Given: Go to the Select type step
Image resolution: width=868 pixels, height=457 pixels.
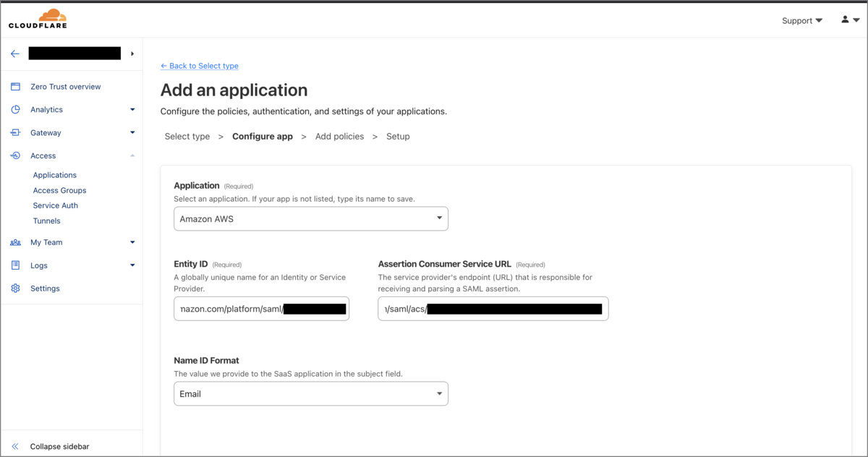Looking at the screenshot, I should 187,137.
